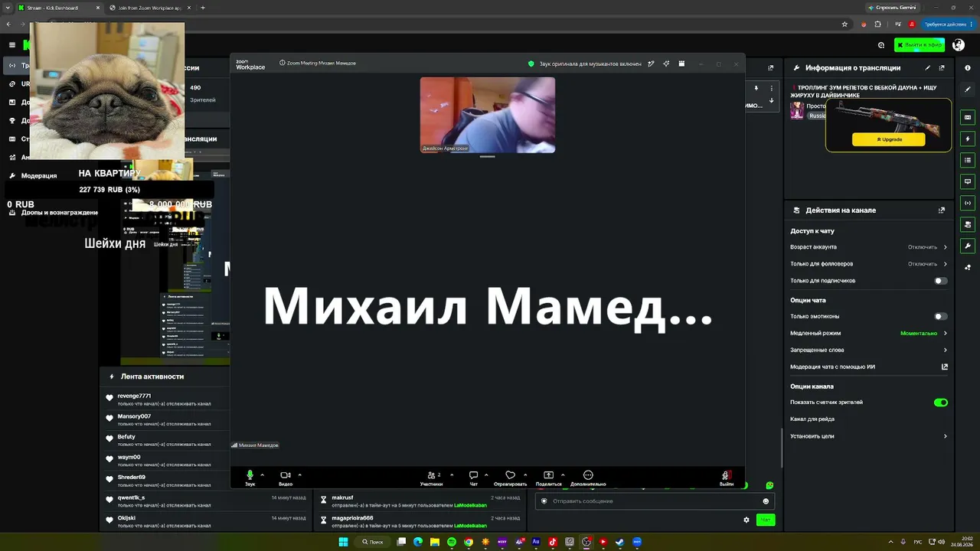Open Только для фолловеров setting

tap(869, 264)
